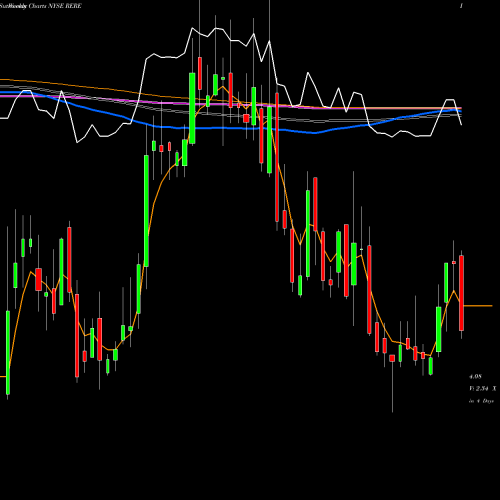Select the tallest green candle in the rally
The height and width of the screenshot is (500, 500).
tap(146, 211)
